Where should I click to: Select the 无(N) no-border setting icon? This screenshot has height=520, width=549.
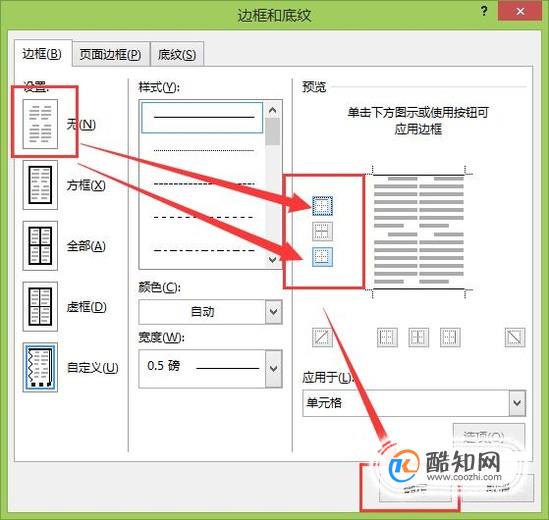click(40, 124)
